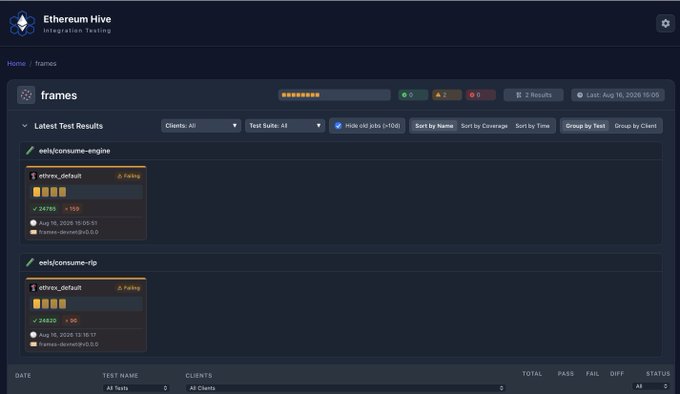Click ethrex client icon in consume-engine card
This screenshot has height=394, width=680.
click(x=33, y=176)
